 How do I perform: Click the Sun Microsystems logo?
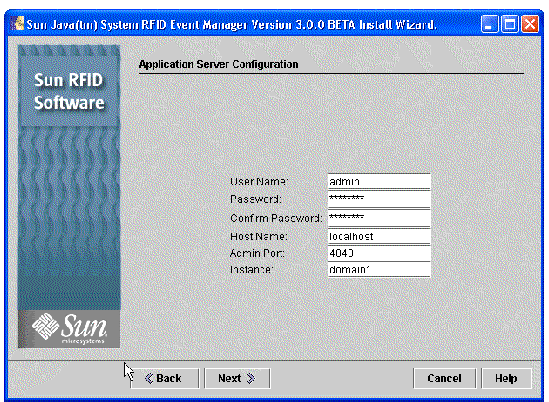coord(69,329)
